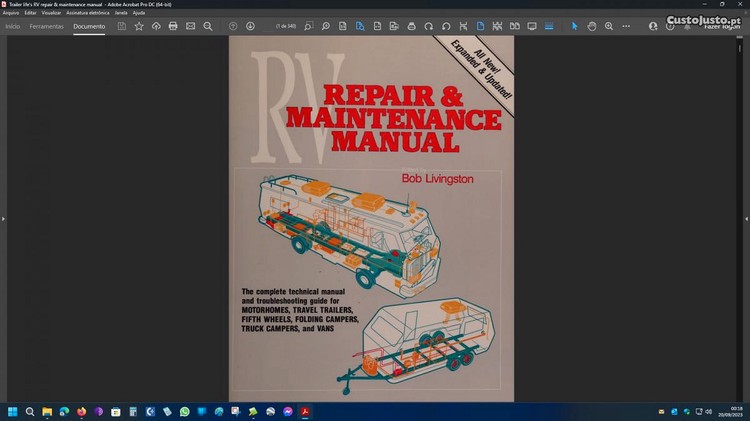Click the Print icon in toolbar

point(173,26)
